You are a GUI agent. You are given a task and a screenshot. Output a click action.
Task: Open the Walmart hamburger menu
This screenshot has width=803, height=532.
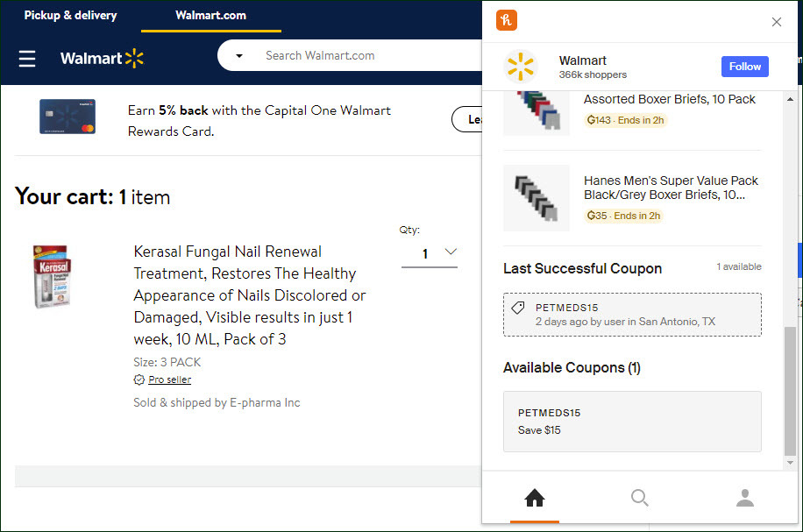[x=27, y=59]
